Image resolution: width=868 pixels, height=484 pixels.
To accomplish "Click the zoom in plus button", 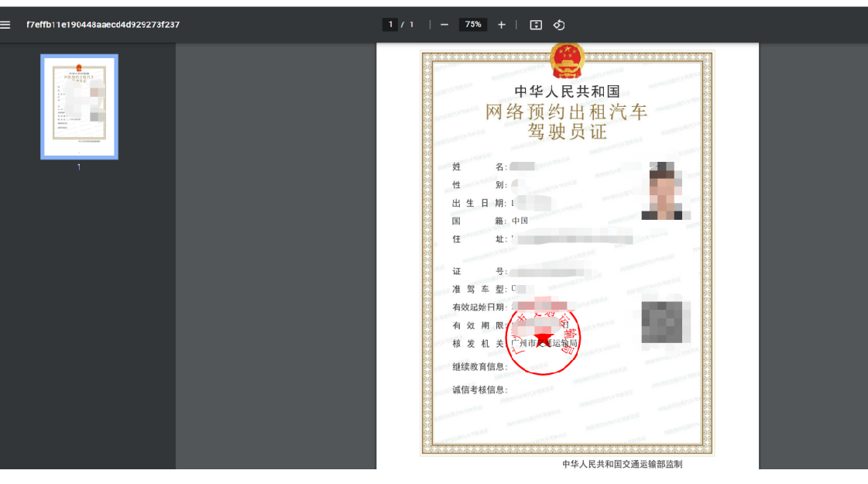I will 501,25.
